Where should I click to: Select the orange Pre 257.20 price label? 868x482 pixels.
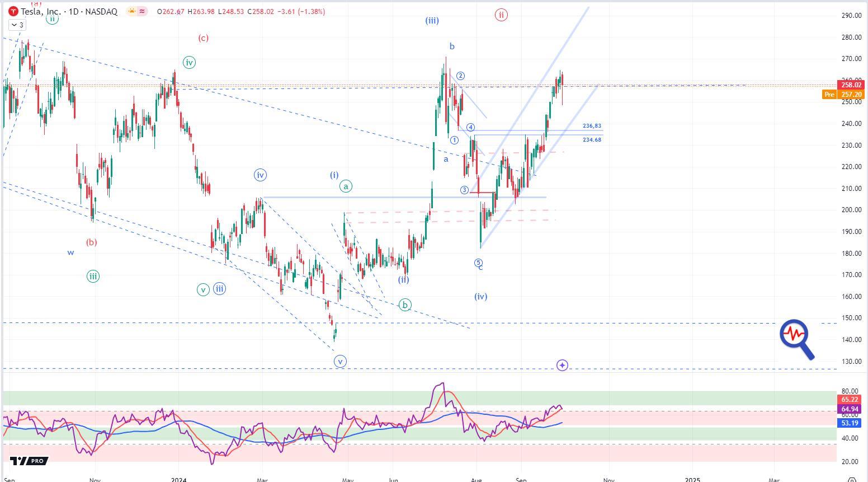point(843,95)
